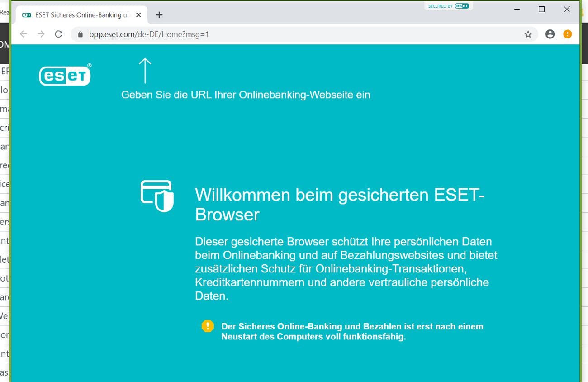Click the 'Geben Sie die URL Ihrer Onlinebanking-Webseite ein' text
This screenshot has width=588, height=382.
point(246,95)
